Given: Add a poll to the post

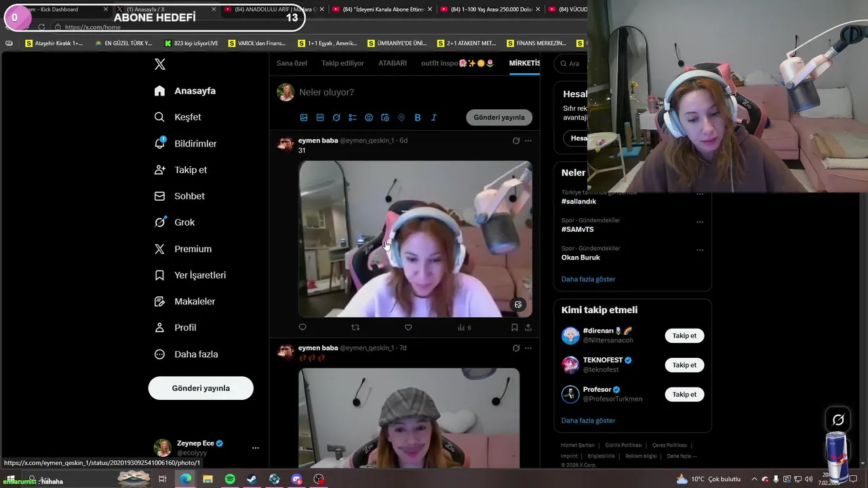Looking at the screenshot, I should (x=353, y=117).
